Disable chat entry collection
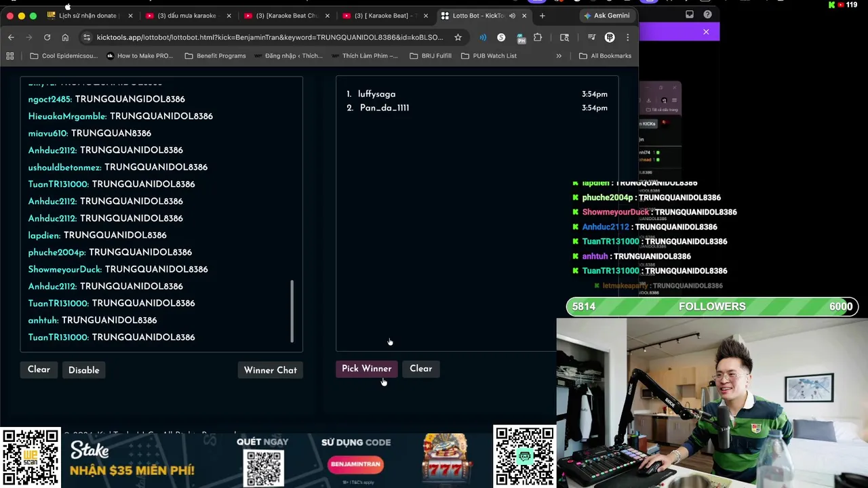Image resolution: width=868 pixels, height=488 pixels. (x=83, y=370)
